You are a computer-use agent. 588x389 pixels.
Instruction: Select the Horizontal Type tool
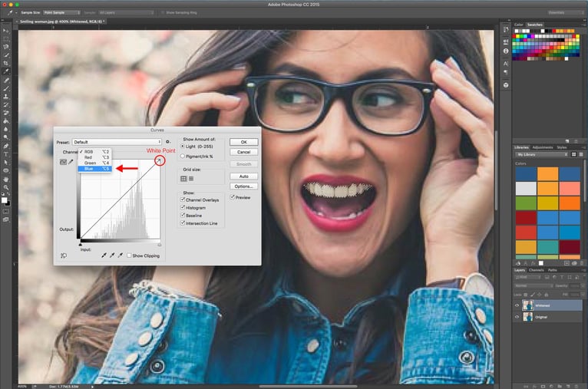point(5,154)
